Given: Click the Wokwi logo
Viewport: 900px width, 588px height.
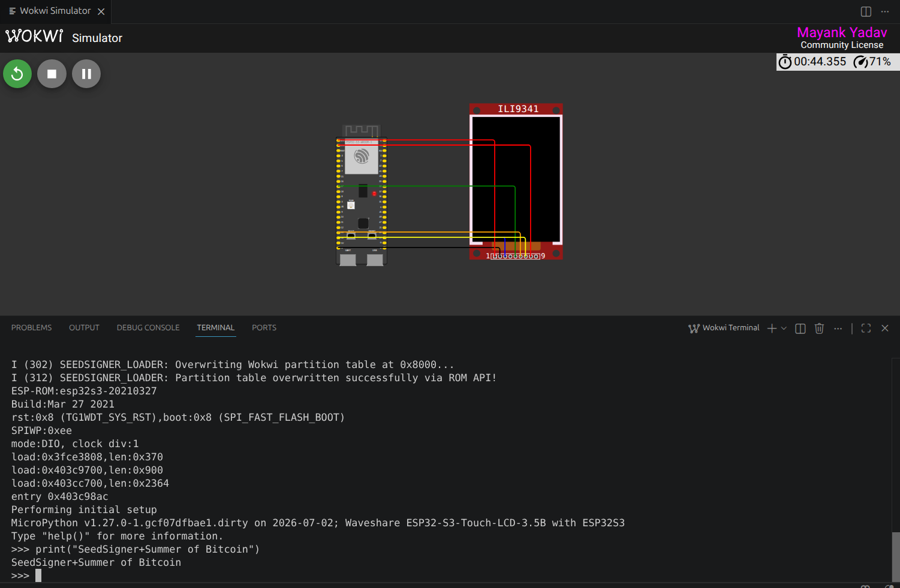Looking at the screenshot, I should [x=34, y=36].
